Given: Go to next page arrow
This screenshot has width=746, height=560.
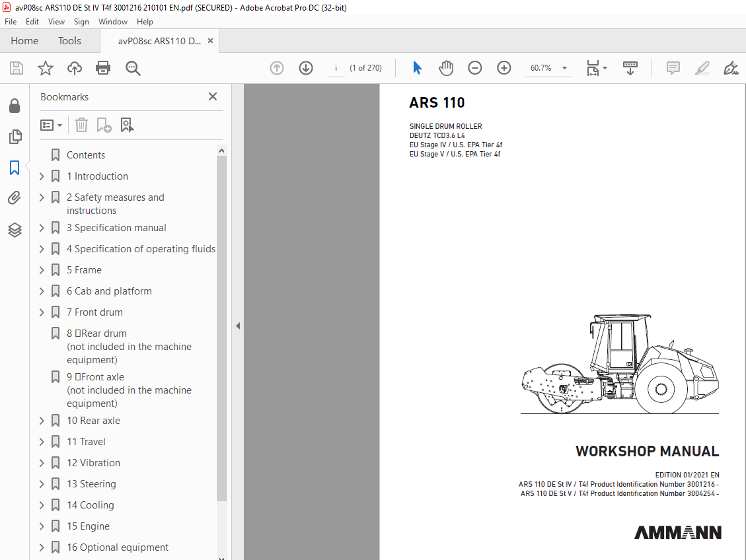Looking at the screenshot, I should [x=306, y=68].
